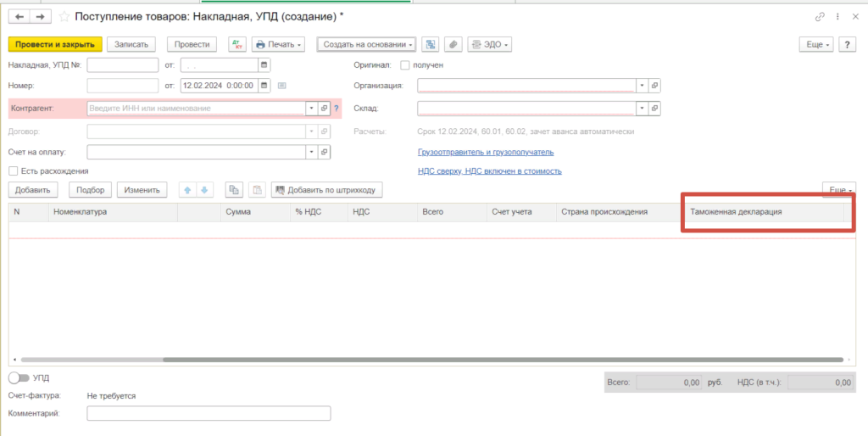The width and height of the screenshot is (868, 436).
Task: Click the help question mark button
Action: [x=846, y=44]
